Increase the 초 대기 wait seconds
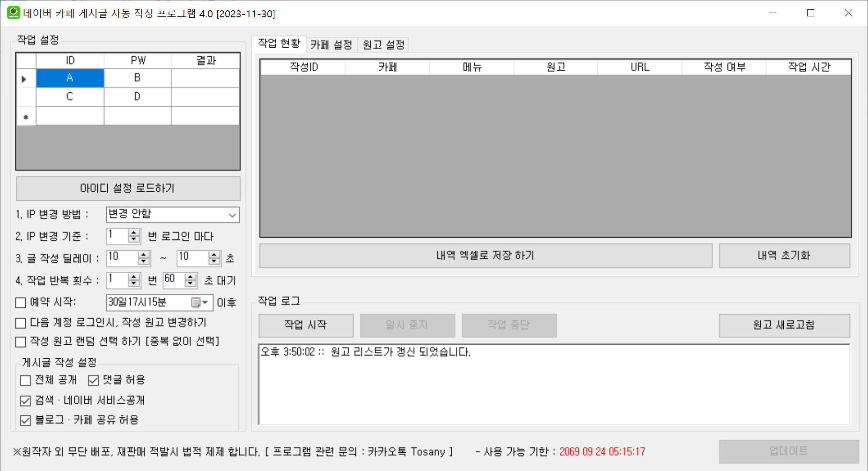This screenshot has width=868, height=471. pyautogui.click(x=191, y=277)
